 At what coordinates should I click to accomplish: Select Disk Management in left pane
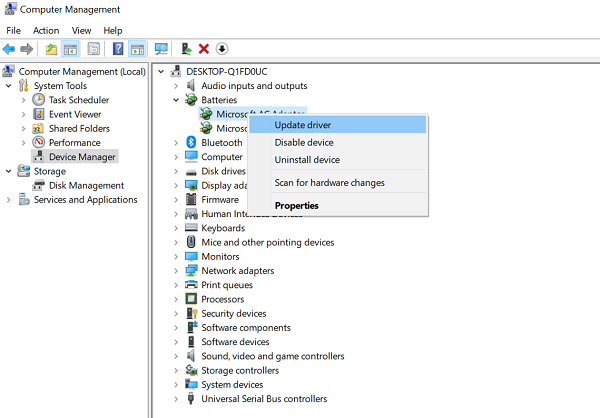[86, 185]
